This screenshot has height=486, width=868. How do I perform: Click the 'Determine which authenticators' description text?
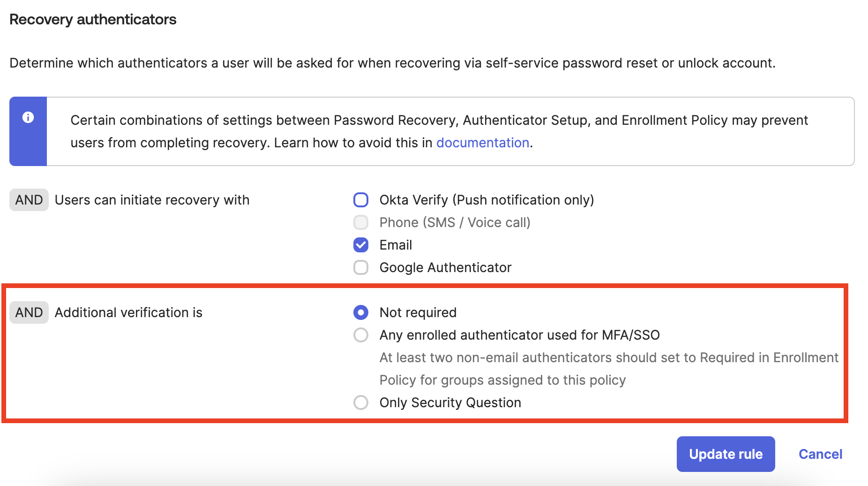392,63
